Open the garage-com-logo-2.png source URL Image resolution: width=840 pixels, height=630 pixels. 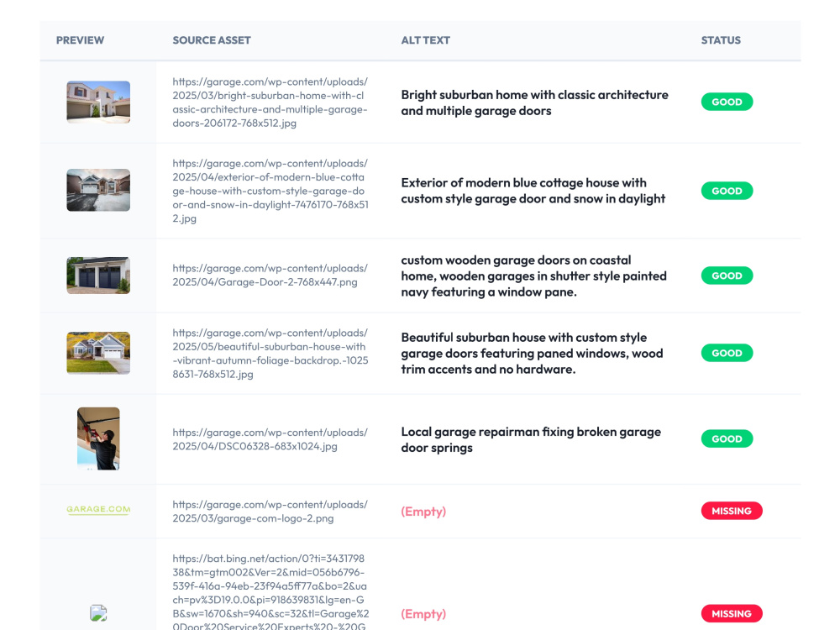[270, 512]
